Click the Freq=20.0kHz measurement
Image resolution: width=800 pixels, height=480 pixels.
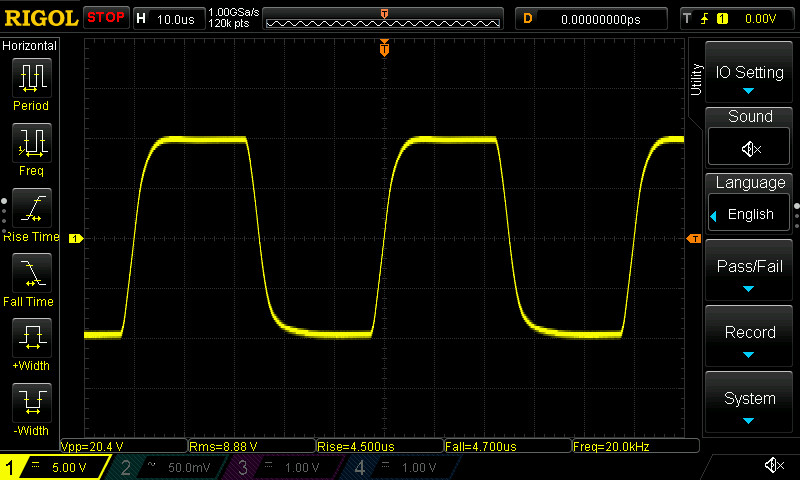(636, 446)
